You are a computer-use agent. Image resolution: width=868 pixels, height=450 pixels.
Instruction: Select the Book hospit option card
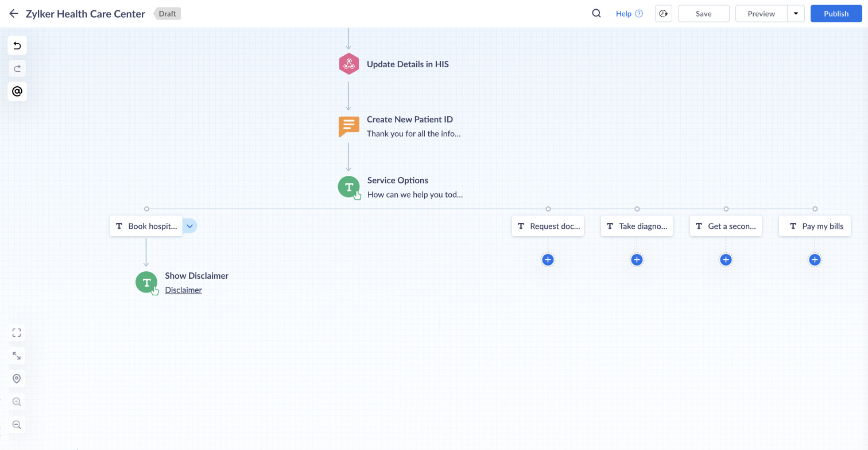[x=146, y=226]
